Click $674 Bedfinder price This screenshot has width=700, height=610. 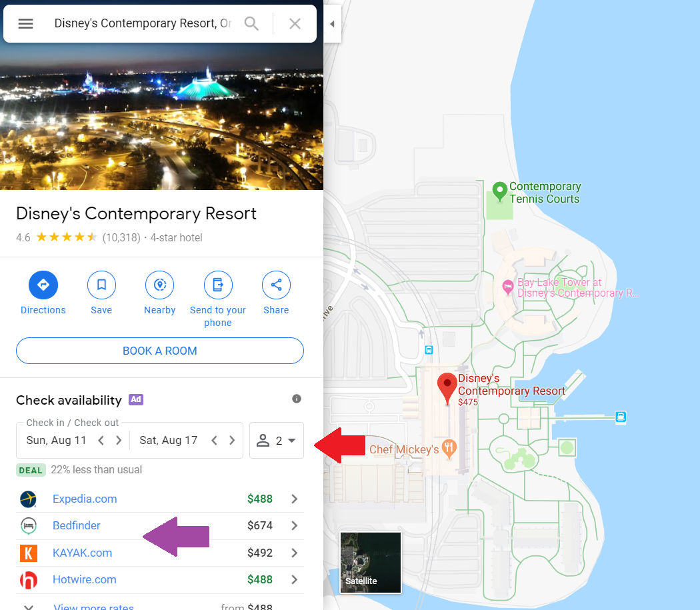pyautogui.click(x=260, y=525)
